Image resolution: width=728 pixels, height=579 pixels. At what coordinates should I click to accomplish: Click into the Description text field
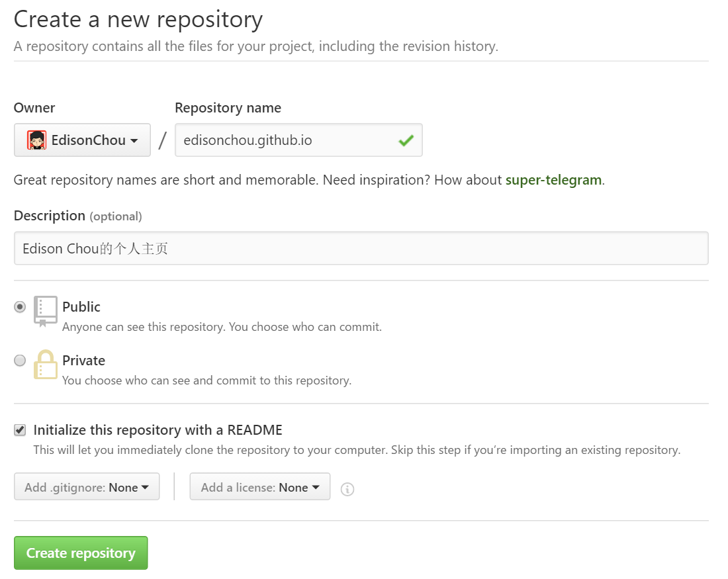[361, 249]
